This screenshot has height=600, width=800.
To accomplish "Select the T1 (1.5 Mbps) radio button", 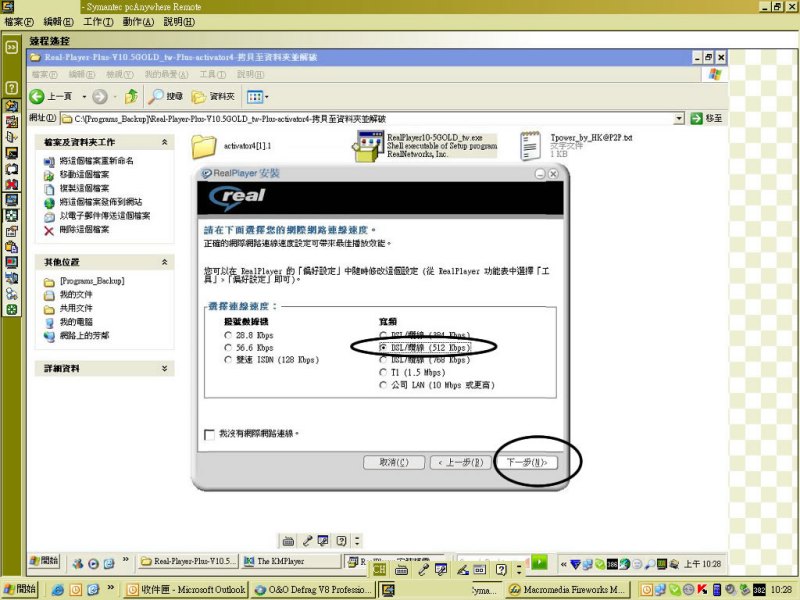I will (x=383, y=372).
